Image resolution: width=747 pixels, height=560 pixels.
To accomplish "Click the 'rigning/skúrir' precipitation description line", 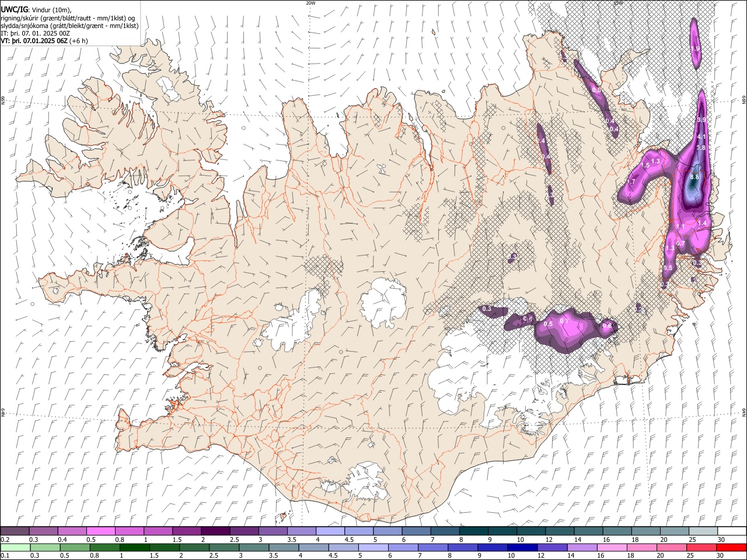I will (x=68, y=18).
